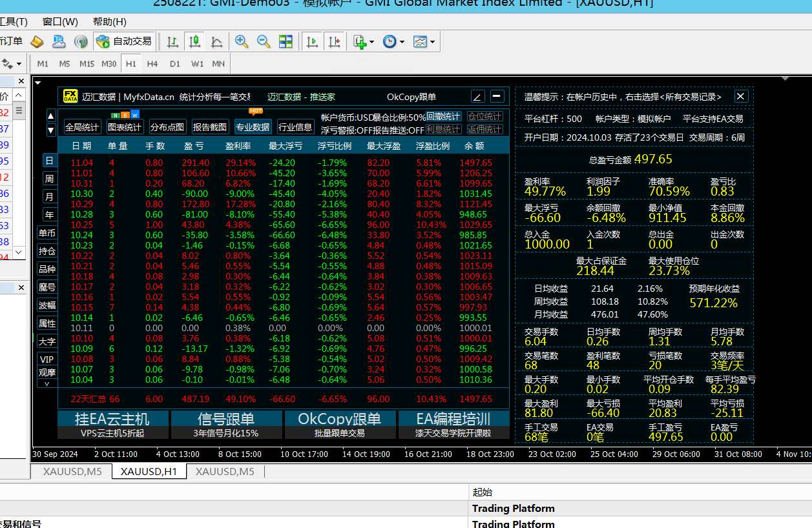Select the 周 weekly period tab
Screen dimensions: 812x528
point(50,178)
